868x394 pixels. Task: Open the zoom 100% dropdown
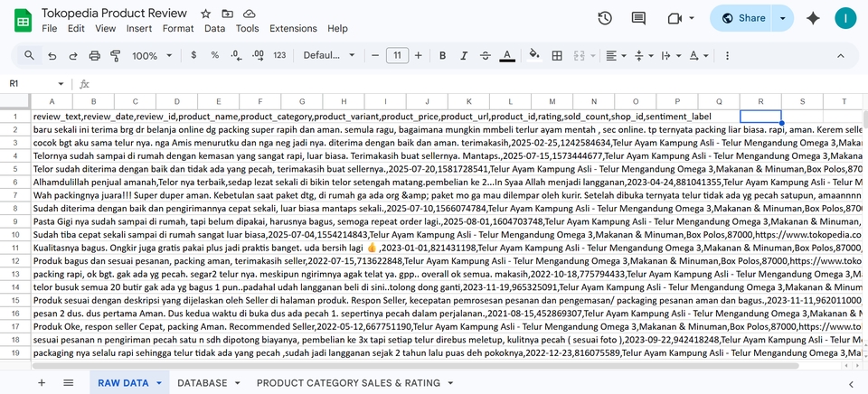(x=152, y=55)
